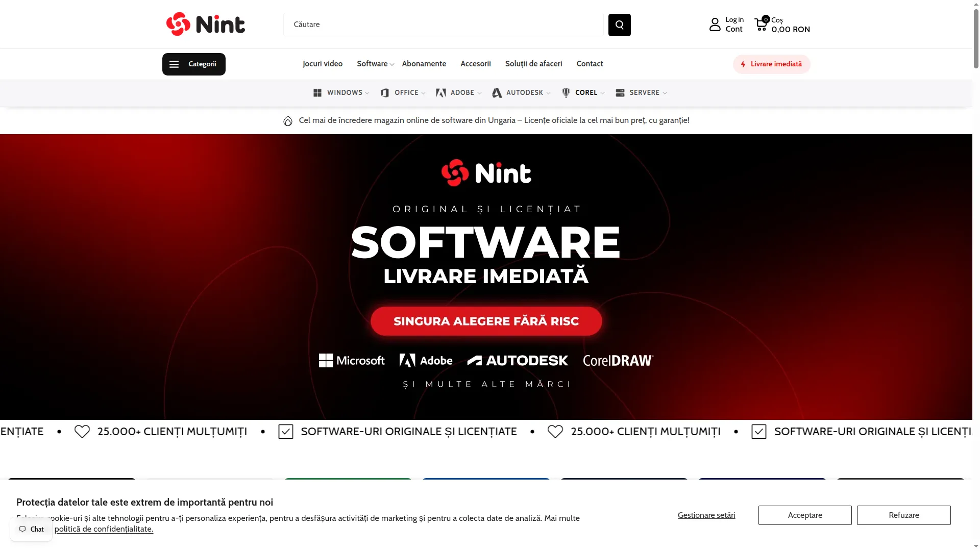980x551 pixels.
Task: Click the hamburger icon in the Categorii button
Action: tap(174, 64)
